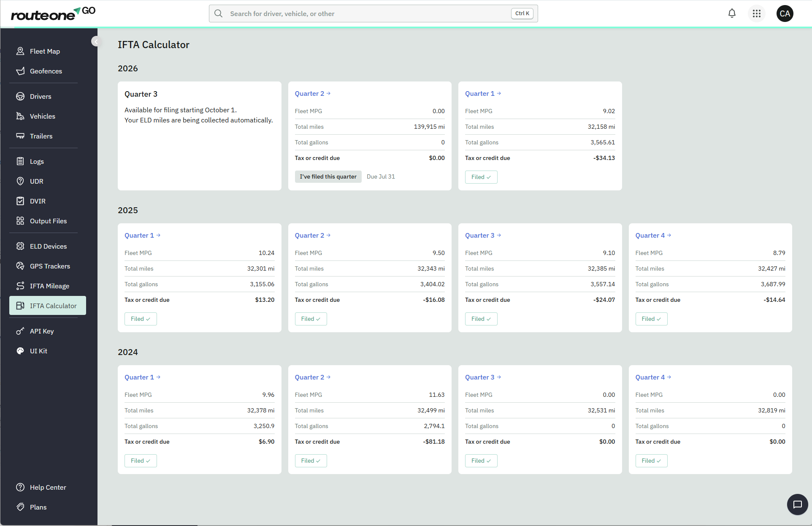812x526 pixels.
Task: Toggle Filed status for 2026 Quarter 1
Action: click(x=481, y=177)
